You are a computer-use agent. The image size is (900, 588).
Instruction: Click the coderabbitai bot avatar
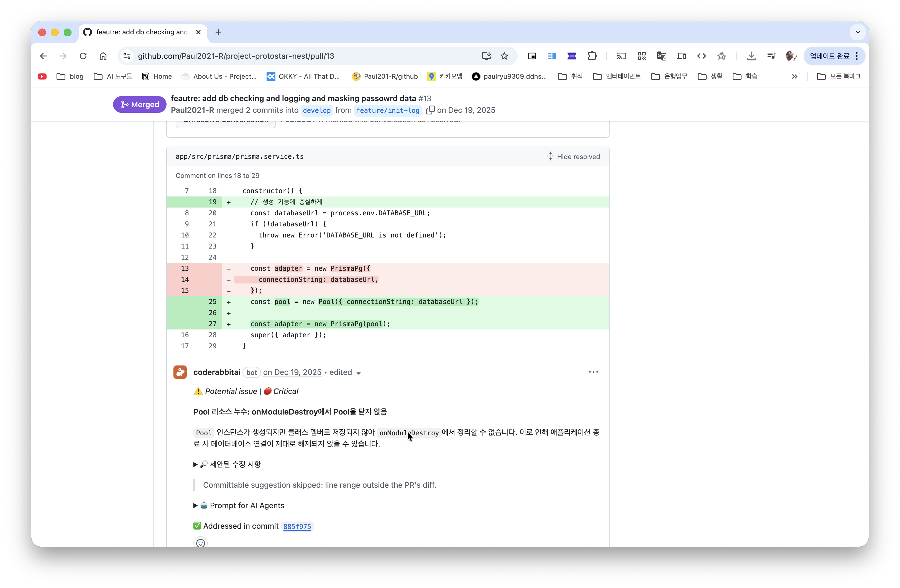click(x=180, y=372)
